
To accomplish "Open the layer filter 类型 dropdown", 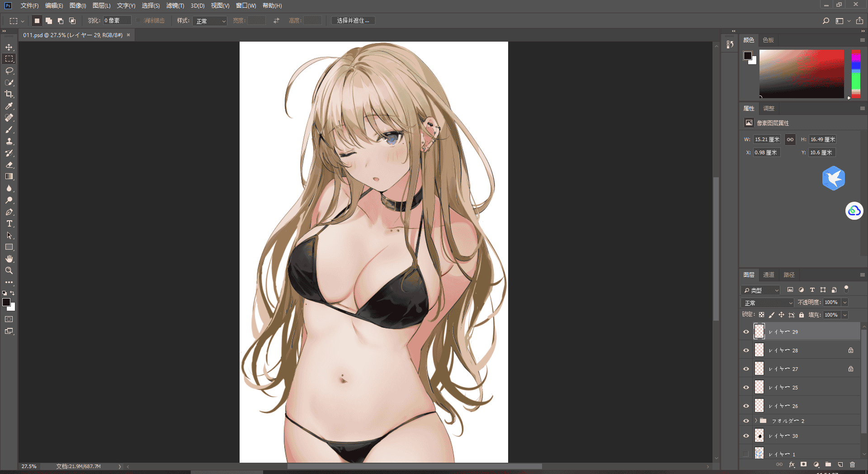I will (x=761, y=290).
